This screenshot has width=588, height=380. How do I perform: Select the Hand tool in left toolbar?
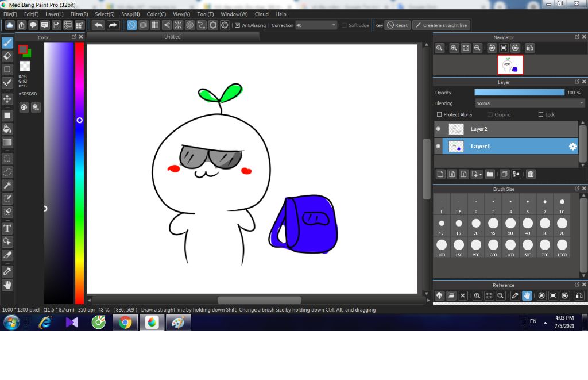7,285
